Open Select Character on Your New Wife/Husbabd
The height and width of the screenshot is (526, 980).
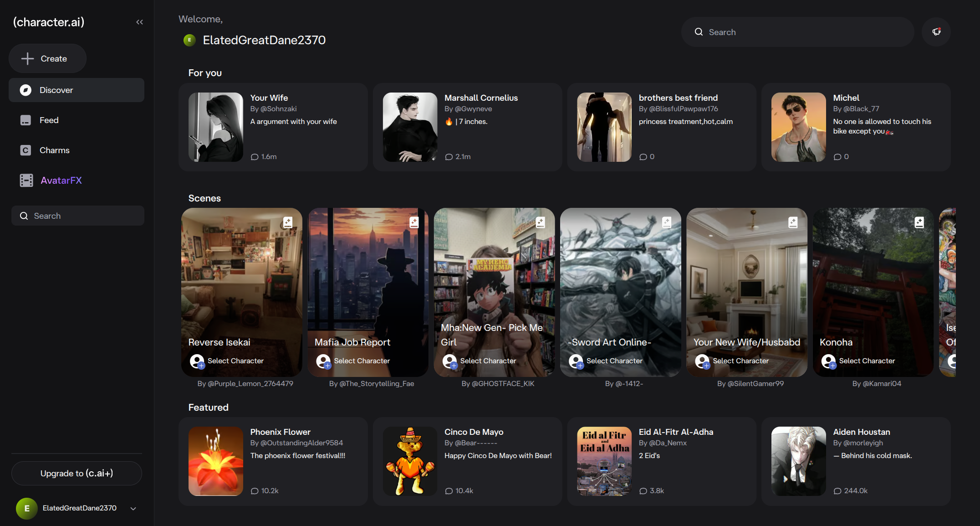[x=732, y=361]
